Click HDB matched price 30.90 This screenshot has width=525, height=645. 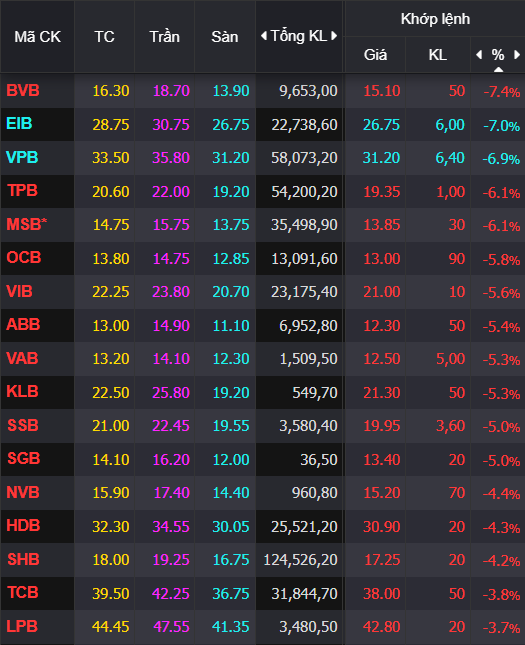point(381,527)
